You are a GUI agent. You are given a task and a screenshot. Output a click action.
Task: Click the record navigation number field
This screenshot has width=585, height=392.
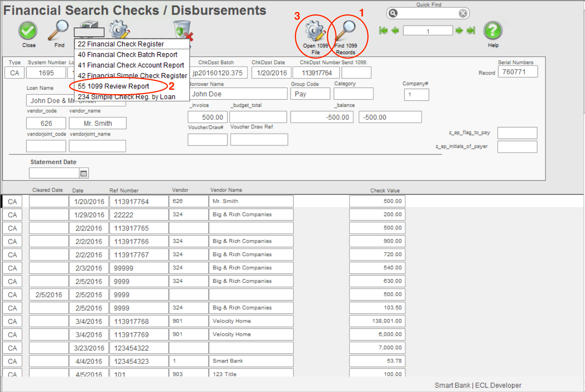pos(427,30)
